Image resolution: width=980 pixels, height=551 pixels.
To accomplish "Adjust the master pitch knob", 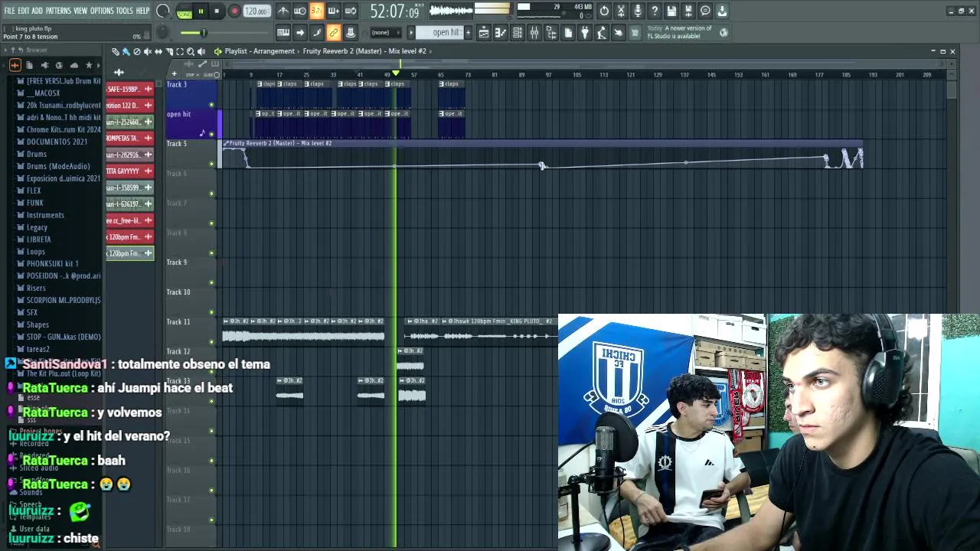I will click(x=162, y=32).
